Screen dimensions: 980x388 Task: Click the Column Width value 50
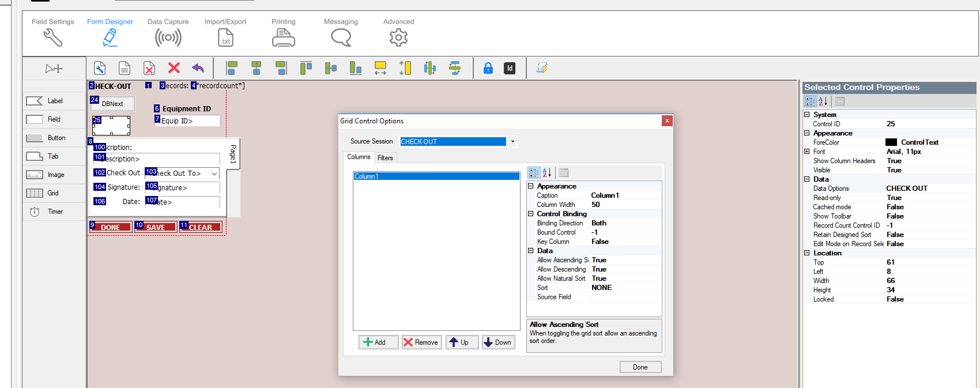point(625,205)
